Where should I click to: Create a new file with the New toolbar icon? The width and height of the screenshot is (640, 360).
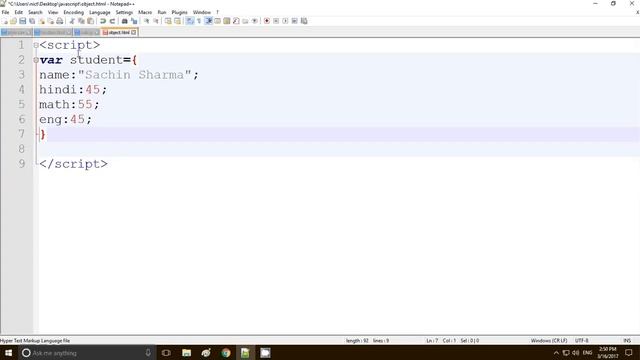4,21
